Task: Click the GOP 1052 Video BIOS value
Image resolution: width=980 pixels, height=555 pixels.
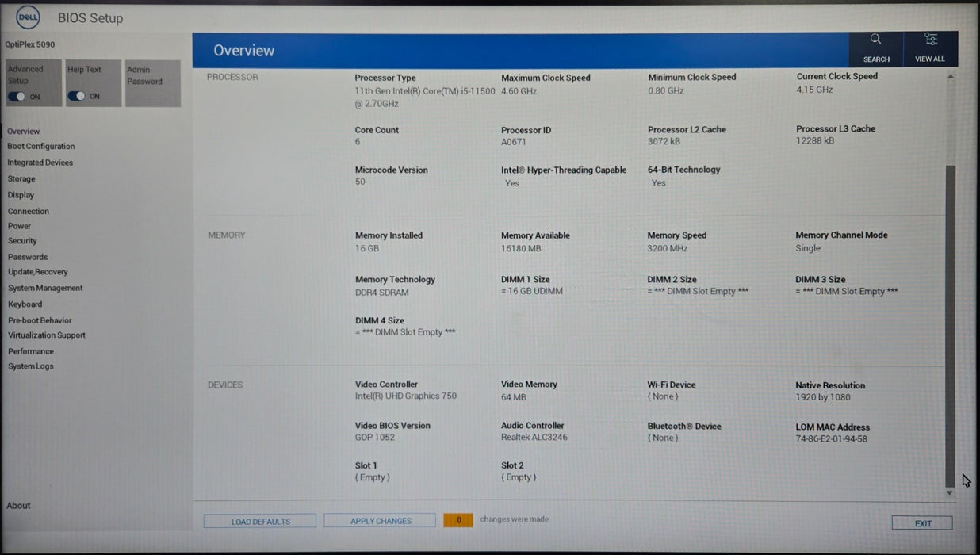Action: click(375, 437)
